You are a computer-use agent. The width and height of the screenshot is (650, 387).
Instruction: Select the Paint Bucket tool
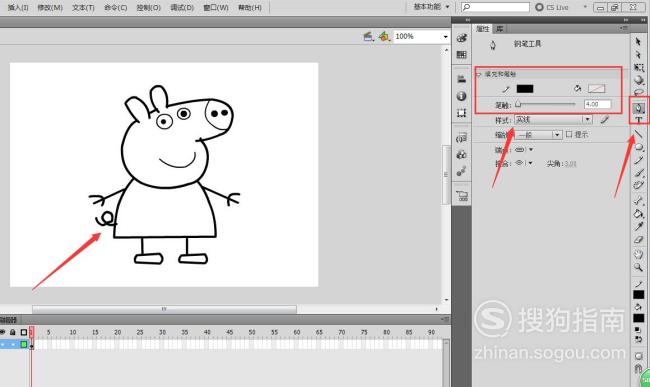639,214
